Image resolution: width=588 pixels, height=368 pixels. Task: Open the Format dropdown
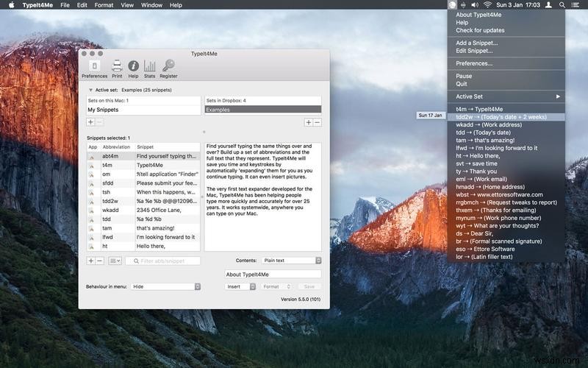coord(276,286)
